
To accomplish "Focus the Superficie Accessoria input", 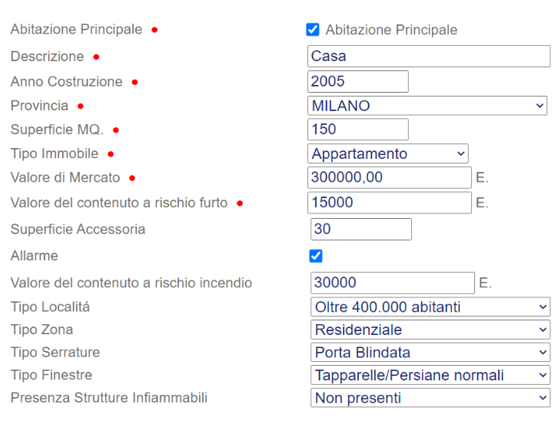I will pyautogui.click(x=361, y=229).
